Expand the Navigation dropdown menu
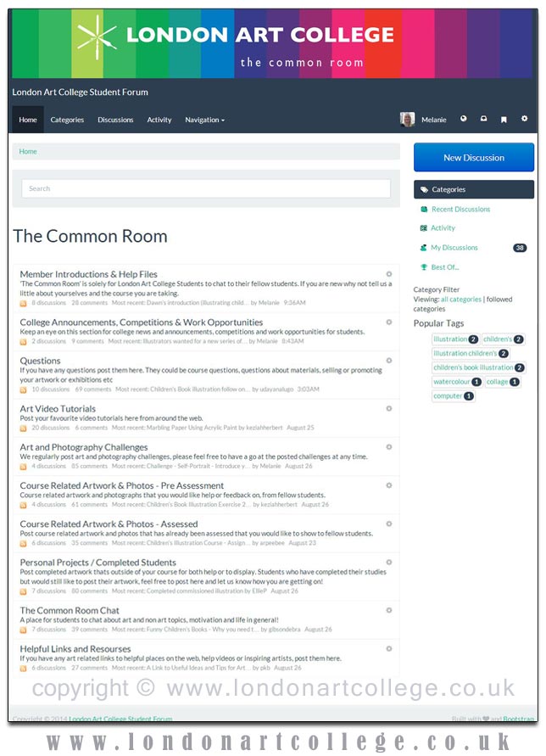546x756 pixels. [205, 120]
